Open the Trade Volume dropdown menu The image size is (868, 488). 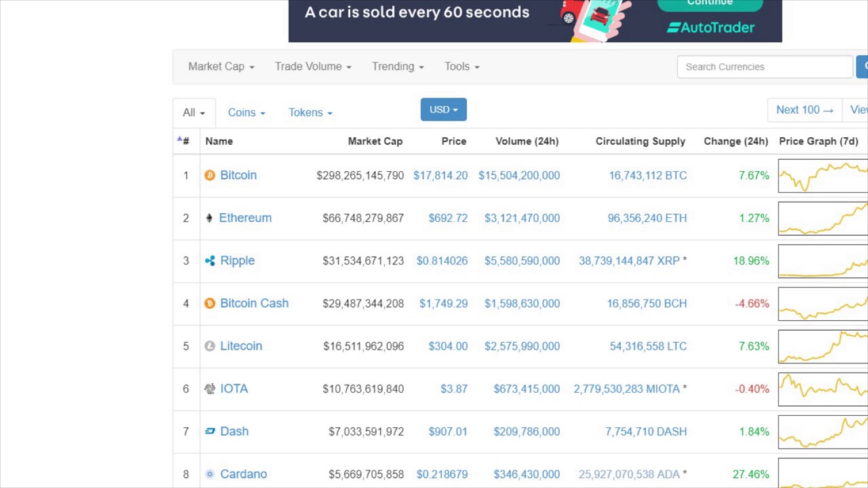313,66
